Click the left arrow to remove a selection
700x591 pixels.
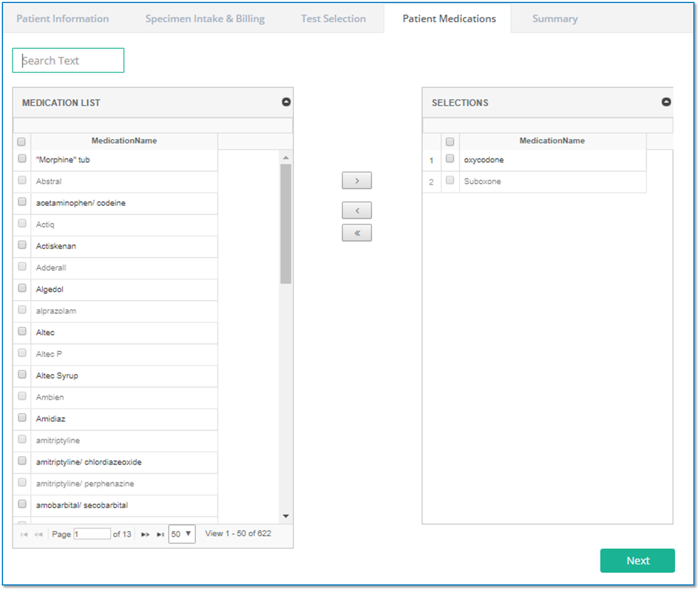click(x=356, y=210)
